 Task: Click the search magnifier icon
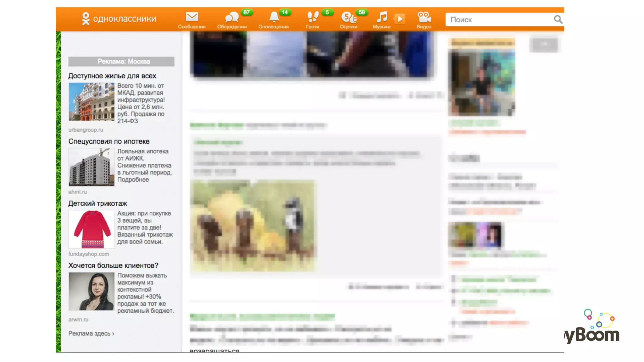558,19
